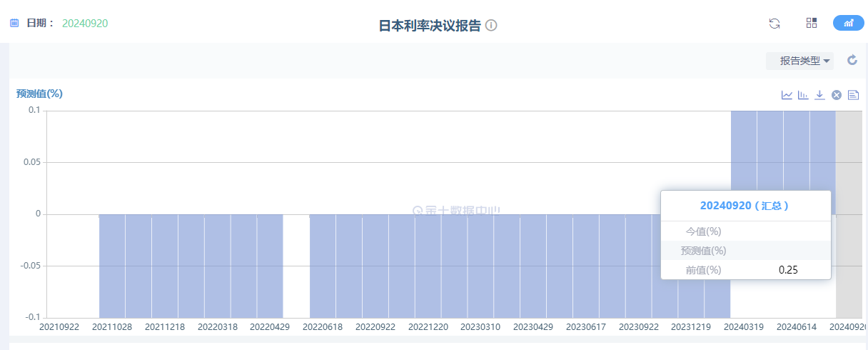Open the 报告类型 dropdown

coord(799,61)
